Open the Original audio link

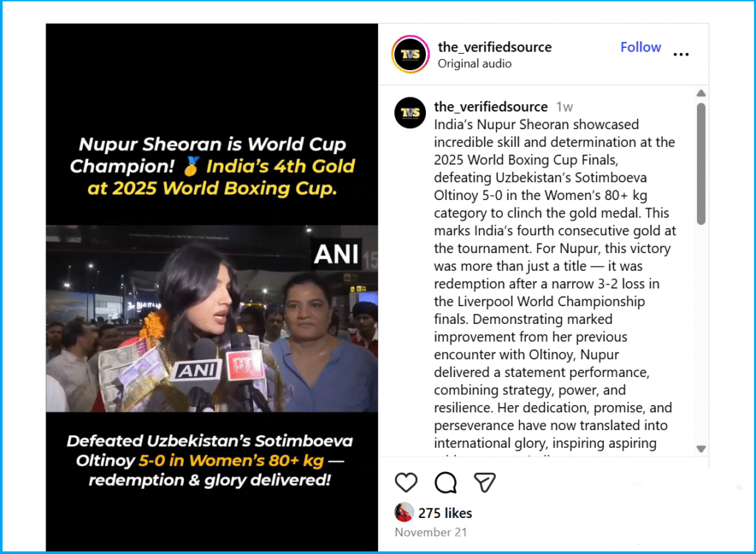[475, 63]
